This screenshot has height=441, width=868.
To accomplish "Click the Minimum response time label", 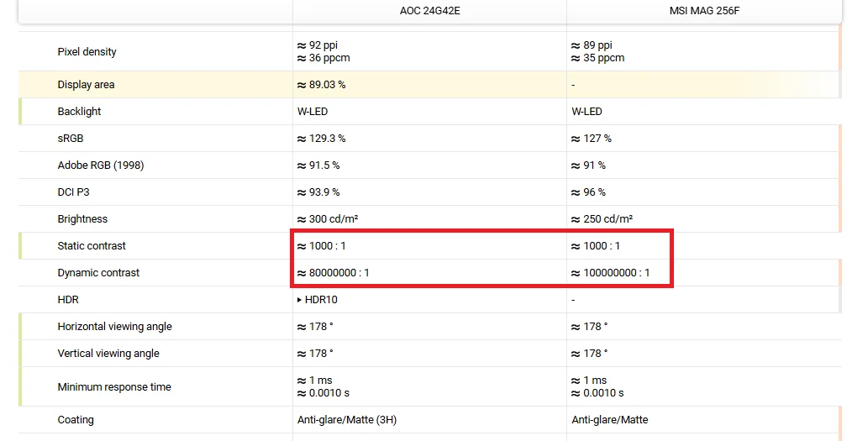I will pyautogui.click(x=114, y=387).
